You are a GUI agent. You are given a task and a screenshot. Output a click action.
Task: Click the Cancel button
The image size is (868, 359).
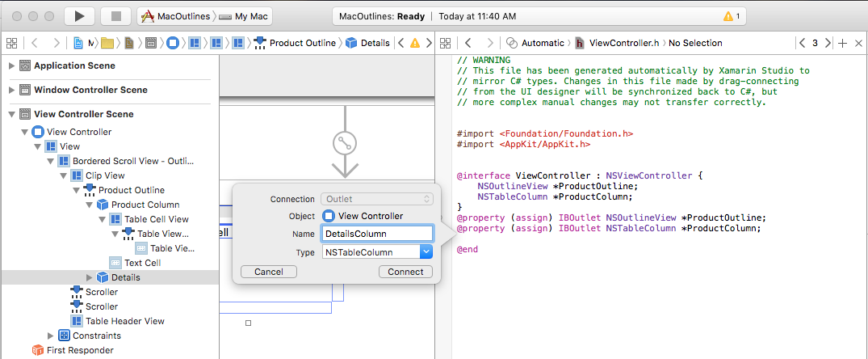(x=269, y=272)
